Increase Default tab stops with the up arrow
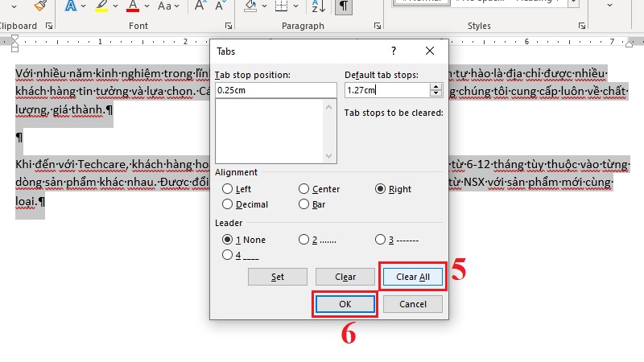Image resolution: width=644 pixels, height=362 pixels. coord(436,87)
